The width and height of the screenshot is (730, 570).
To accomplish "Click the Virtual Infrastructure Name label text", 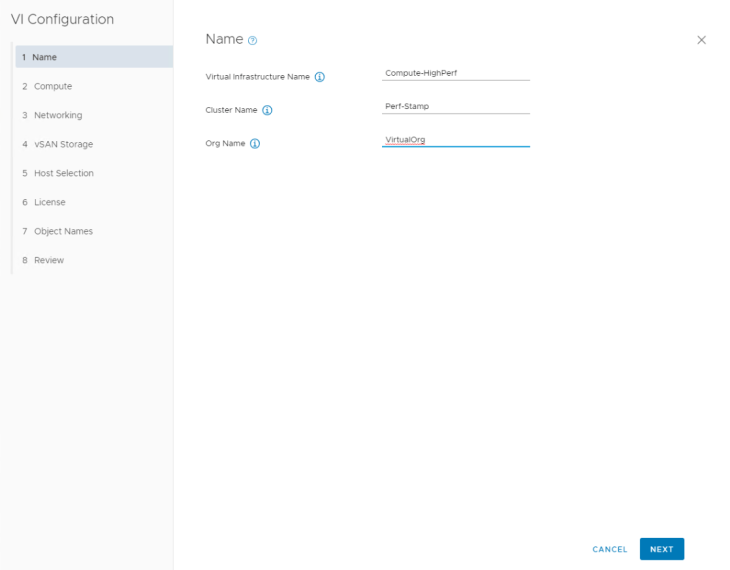I will (257, 77).
